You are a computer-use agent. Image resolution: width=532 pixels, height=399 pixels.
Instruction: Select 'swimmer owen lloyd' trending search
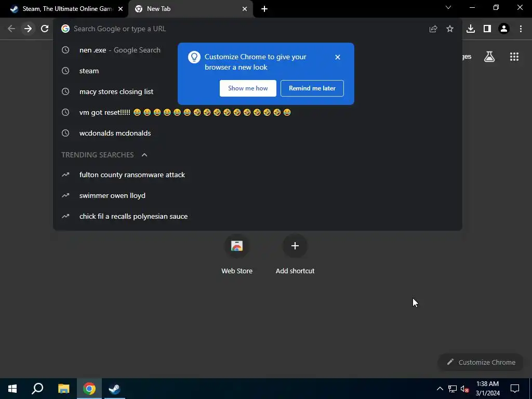[x=258, y=195]
